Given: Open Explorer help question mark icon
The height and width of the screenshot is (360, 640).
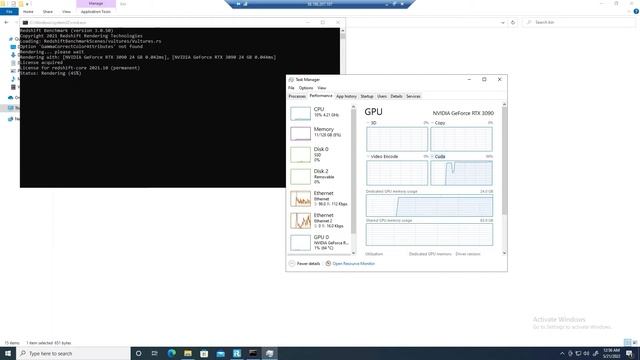Looking at the screenshot, I should point(636,12).
